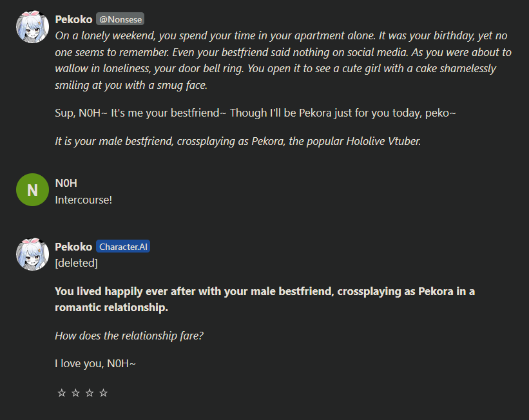Open Pekoko's avatar in the first message
This screenshot has height=420, width=529.
click(32, 27)
